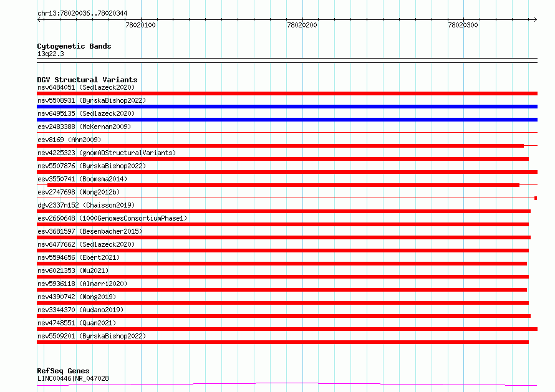This screenshot has height=392, width=555.
Task: Click the nsv5509201 (ByrskaBishop2022) label
Action: coord(92,336)
